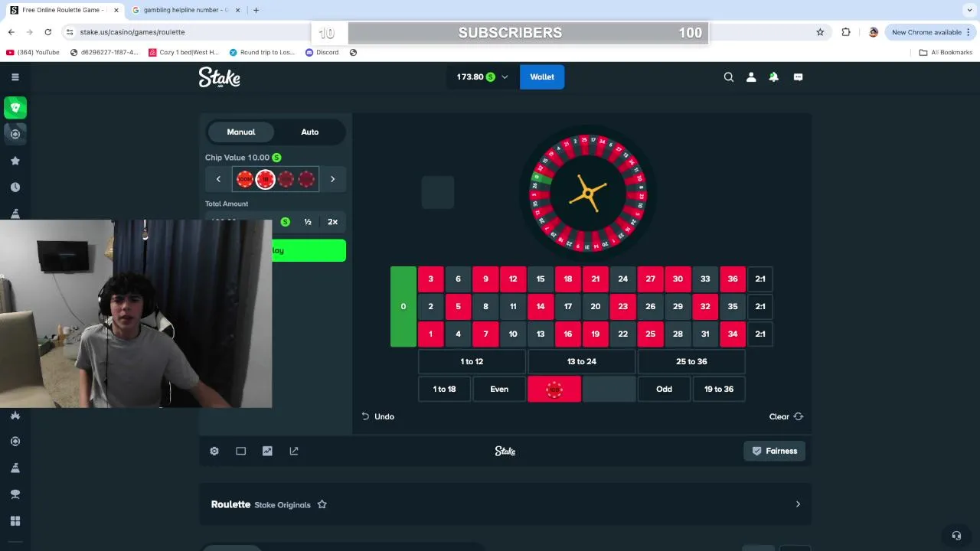Bet on top row 2:1 column

coord(760,279)
